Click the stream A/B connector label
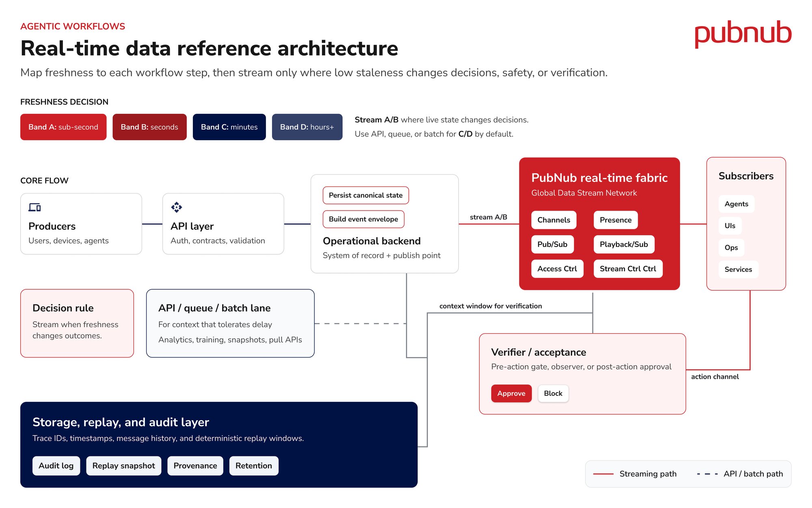The height and width of the screenshot is (508, 812). (488, 217)
